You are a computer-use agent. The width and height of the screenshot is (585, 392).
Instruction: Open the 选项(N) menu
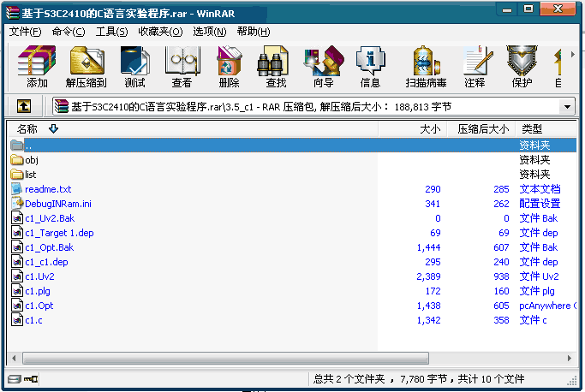(210, 32)
